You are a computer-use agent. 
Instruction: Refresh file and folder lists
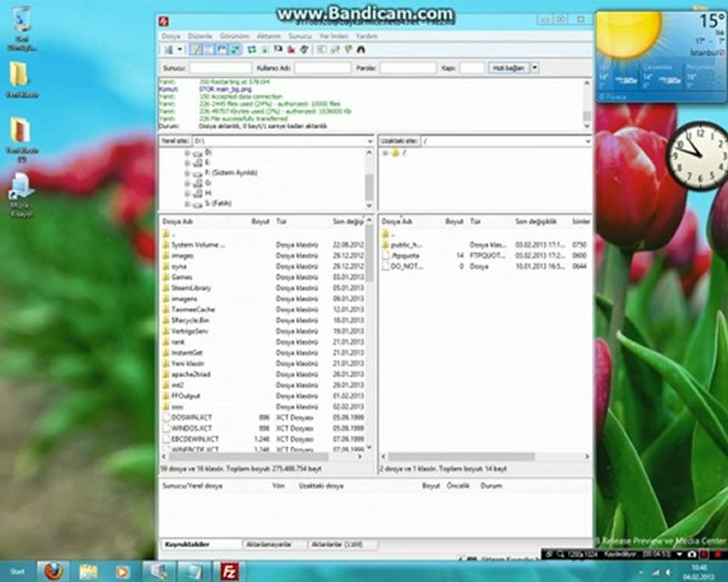pos(252,49)
